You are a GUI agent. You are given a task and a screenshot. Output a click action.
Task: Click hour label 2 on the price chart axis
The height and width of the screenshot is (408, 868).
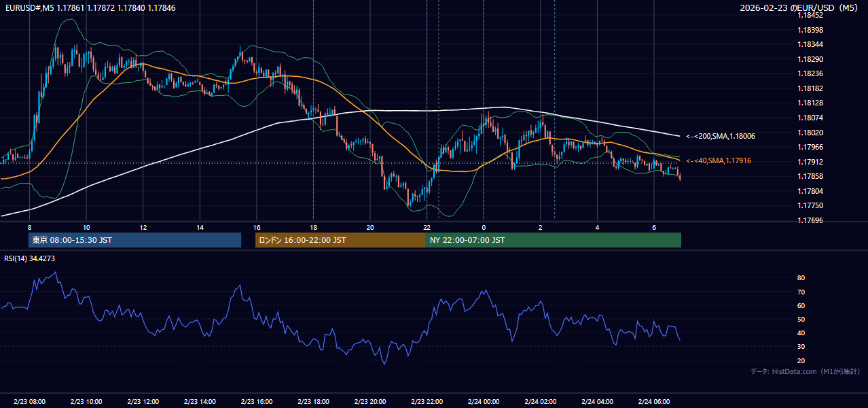(x=540, y=227)
